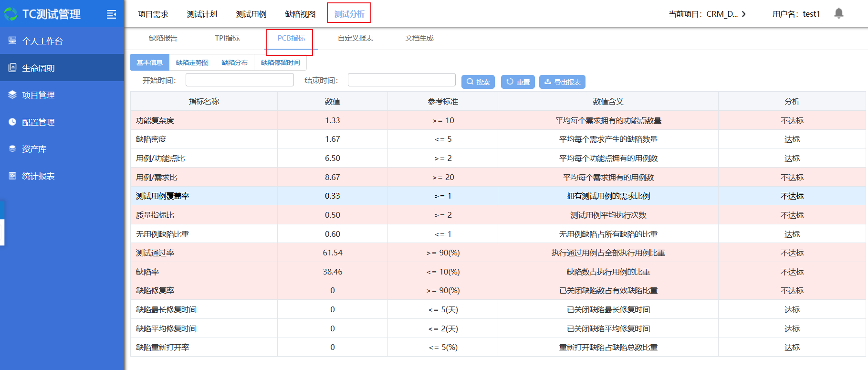
Task: Open the 自定义报表 tab
Action: coord(355,38)
